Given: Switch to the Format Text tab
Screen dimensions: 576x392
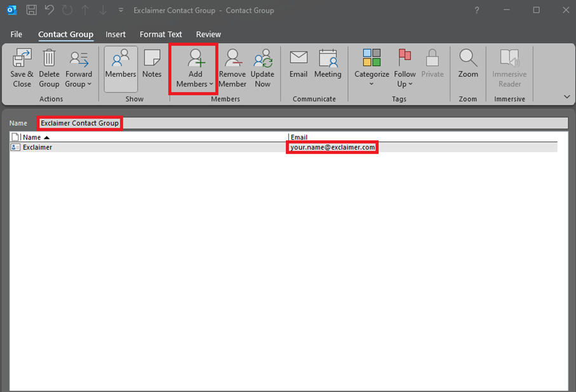Looking at the screenshot, I should tap(160, 34).
